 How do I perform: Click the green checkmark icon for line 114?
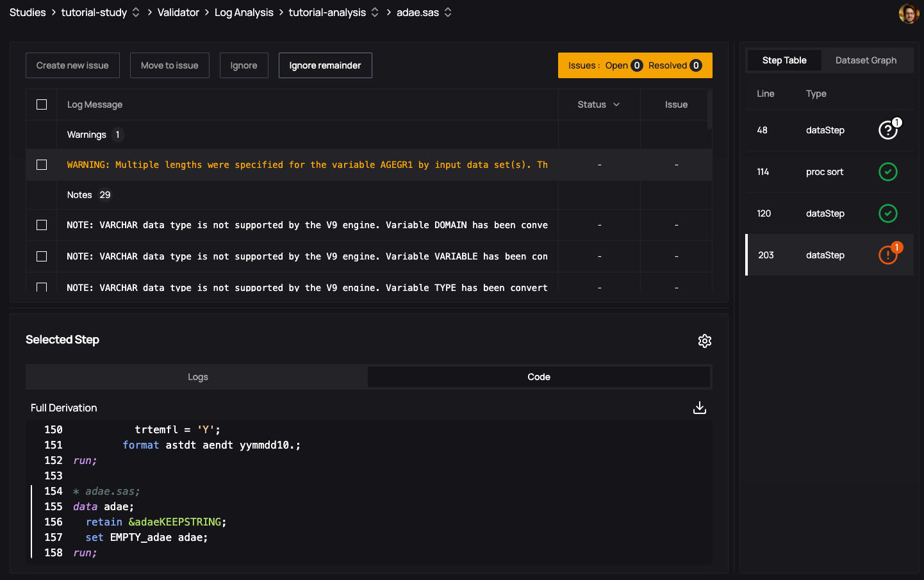887,172
